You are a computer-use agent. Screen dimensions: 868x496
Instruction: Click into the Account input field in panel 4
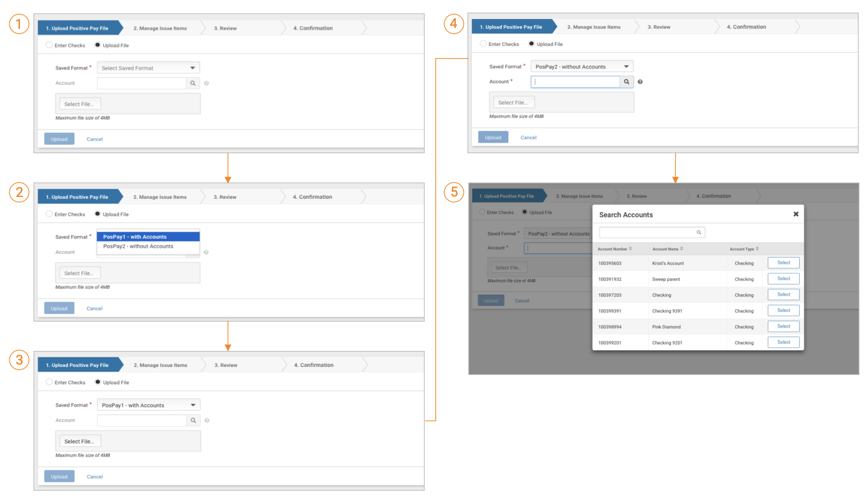pos(575,82)
